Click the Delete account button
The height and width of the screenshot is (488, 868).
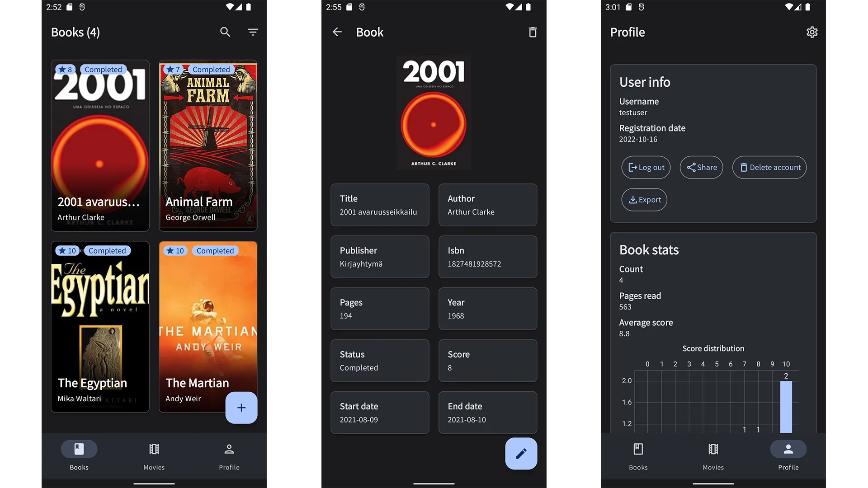click(x=769, y=168)
